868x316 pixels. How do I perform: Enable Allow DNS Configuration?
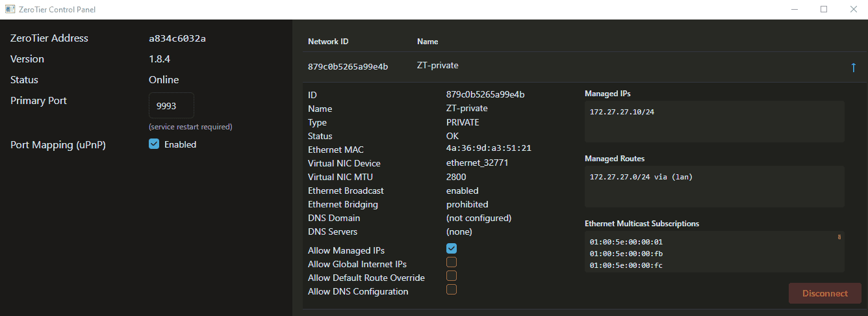click(x=452, y=289)
